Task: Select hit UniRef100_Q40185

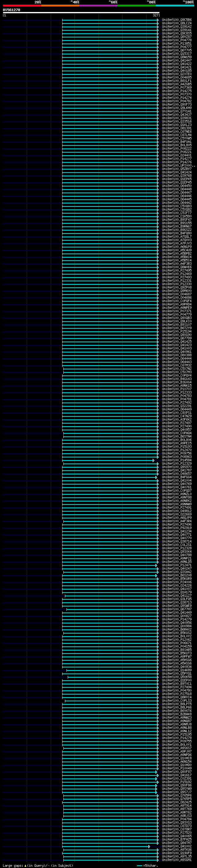Action: click(176, 71)
